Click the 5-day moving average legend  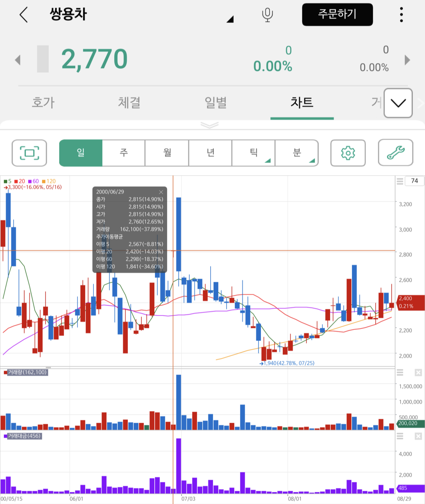[x=8, y=181]
